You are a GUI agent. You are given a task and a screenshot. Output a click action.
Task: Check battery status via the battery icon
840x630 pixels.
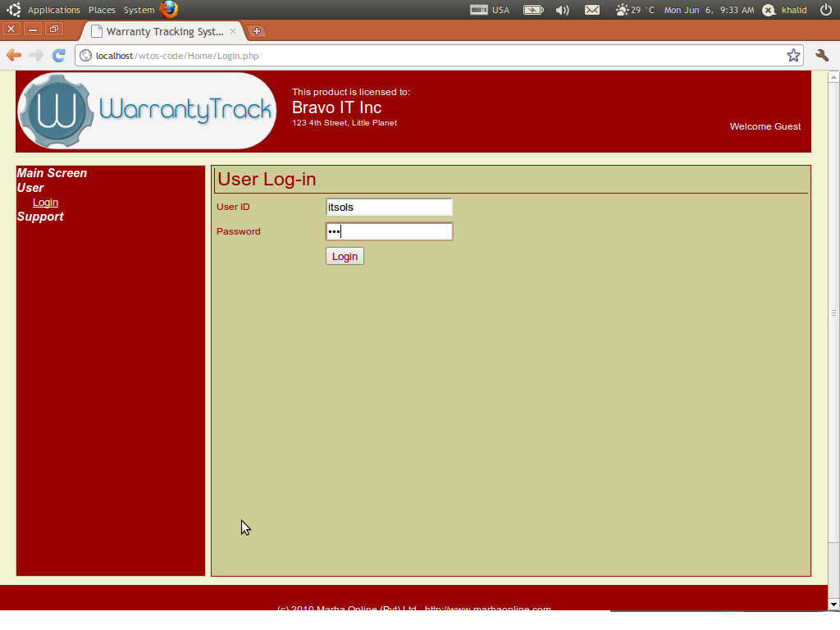532,10
